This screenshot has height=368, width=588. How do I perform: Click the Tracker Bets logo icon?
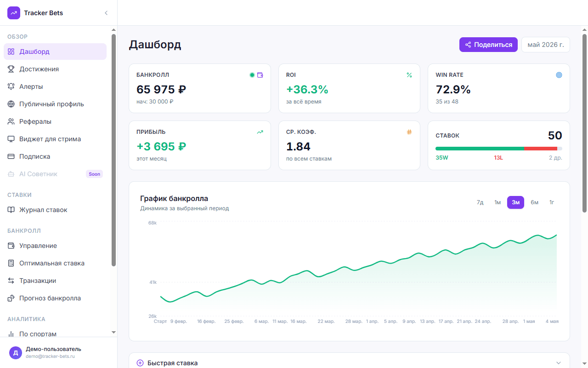click(x=14, y=13)
